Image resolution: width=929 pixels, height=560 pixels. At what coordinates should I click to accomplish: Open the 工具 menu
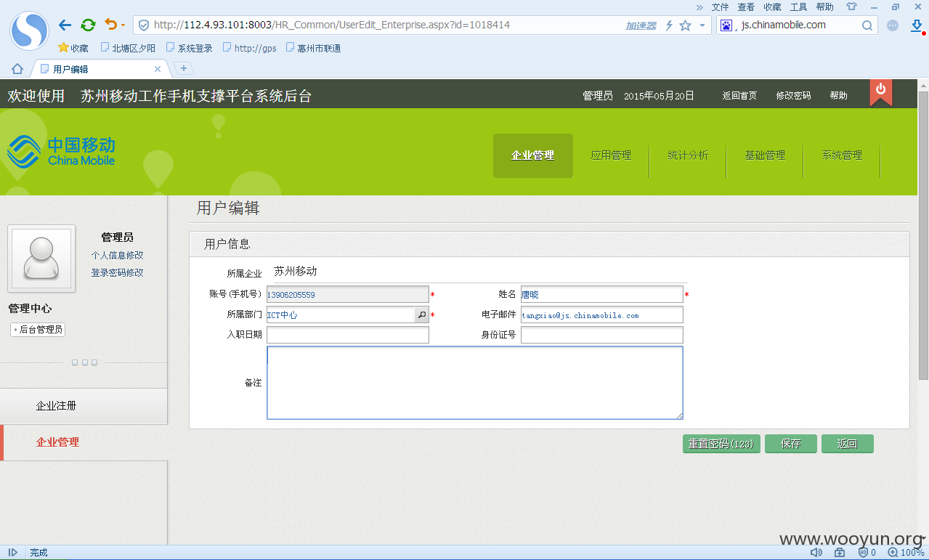pyautogui.click(x=798, y=7)
